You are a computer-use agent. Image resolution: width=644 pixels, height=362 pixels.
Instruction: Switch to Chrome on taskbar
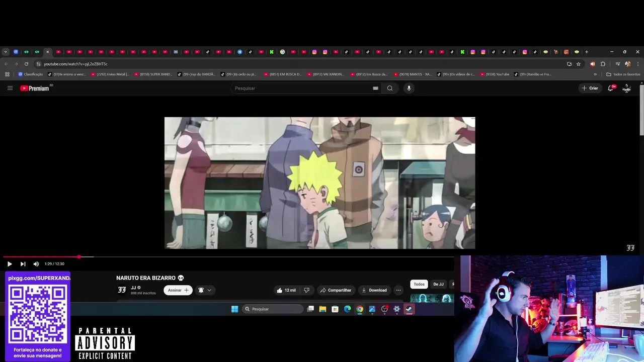click(x=360, y=309)
